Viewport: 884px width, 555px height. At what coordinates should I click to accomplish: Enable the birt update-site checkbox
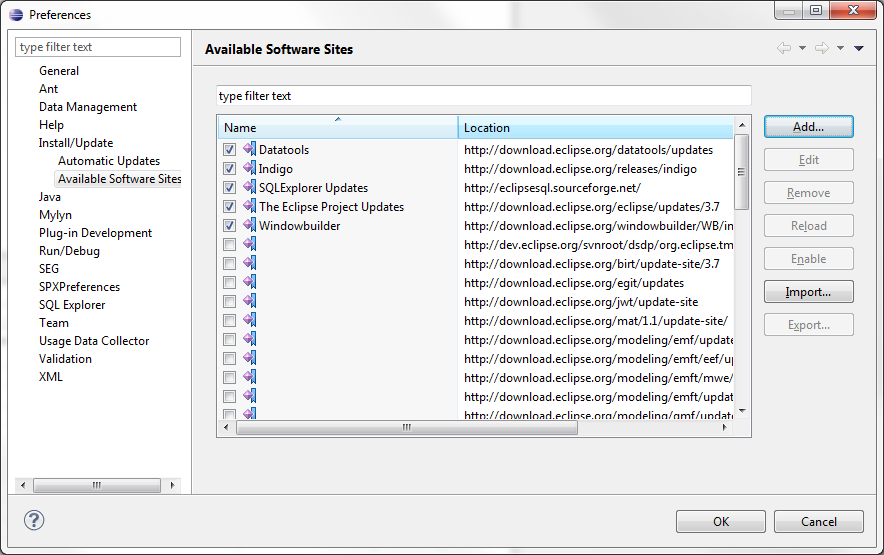pos(230,264)
